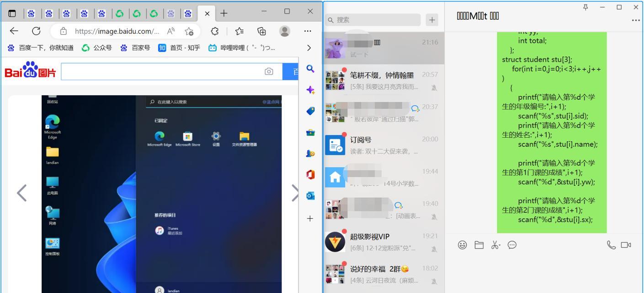
Task: Click the WeChat plus button beside search
Action: [x=432, y=20]
